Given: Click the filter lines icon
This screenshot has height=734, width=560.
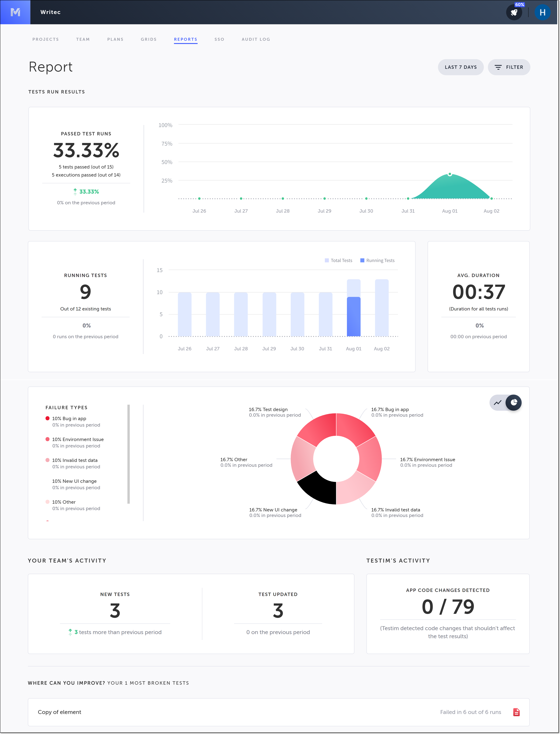Looking at the screenshot, I should (x=498, y=67).
